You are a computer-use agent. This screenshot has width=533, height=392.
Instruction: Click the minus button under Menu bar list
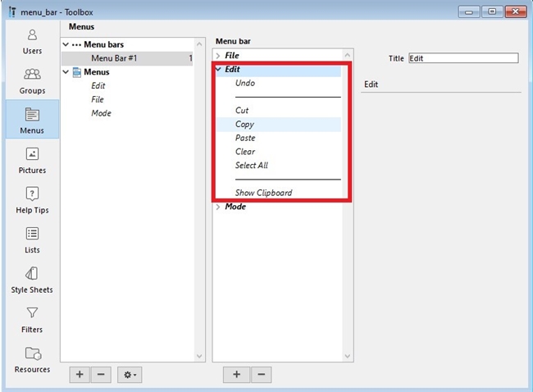click(x=260, y=375)
